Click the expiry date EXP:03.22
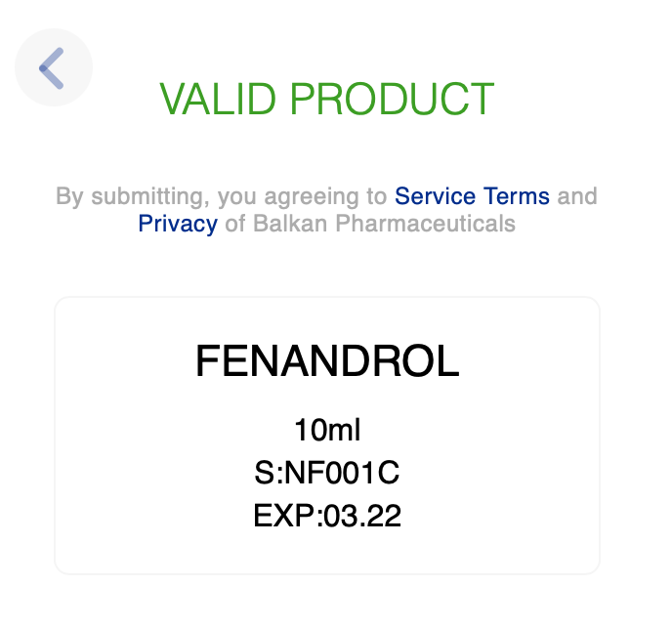 point(326,516)
